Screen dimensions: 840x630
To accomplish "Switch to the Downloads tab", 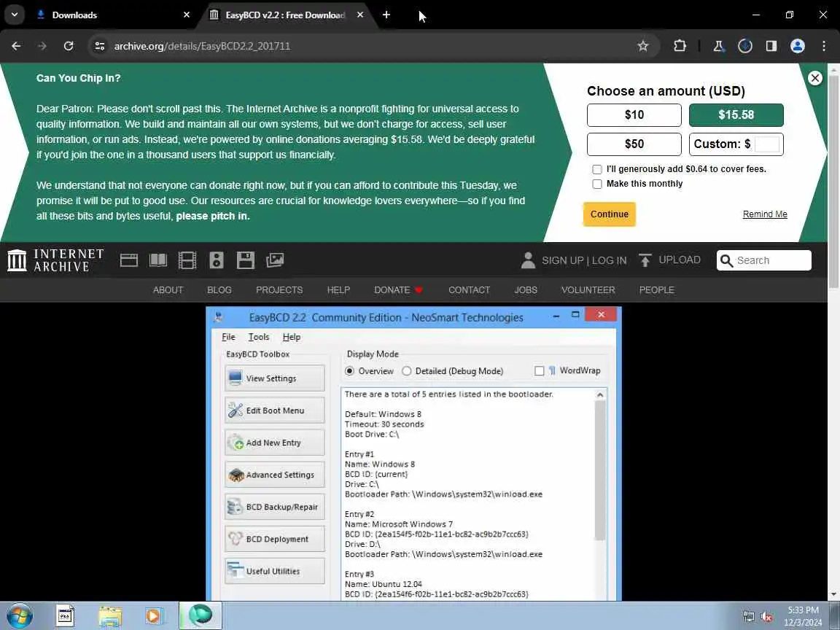I will pos(112,15).
